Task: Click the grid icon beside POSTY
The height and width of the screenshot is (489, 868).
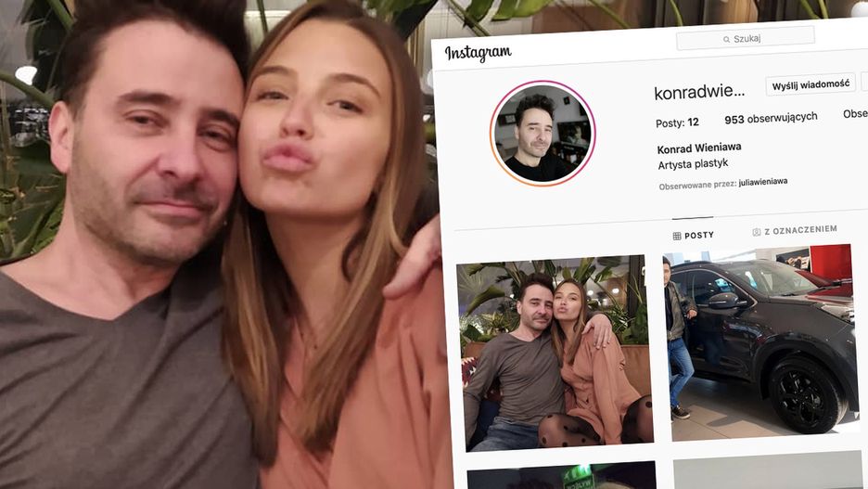Action: 676,237
